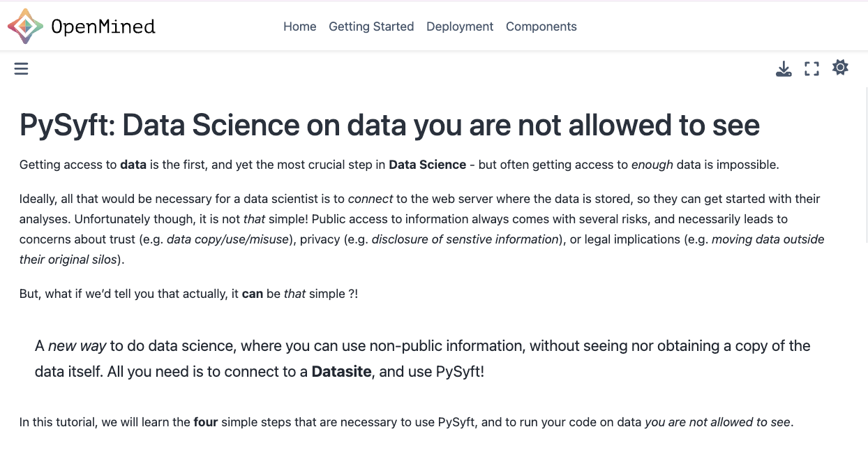Open the Components nav item
The image size is (868, 457).
click(541, 27)
